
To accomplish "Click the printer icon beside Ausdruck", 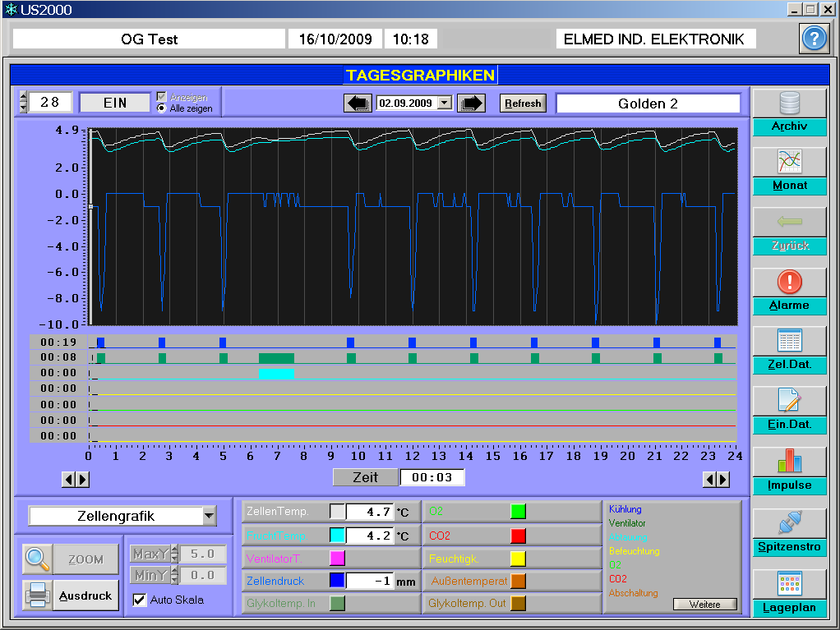I will [37, 595].
